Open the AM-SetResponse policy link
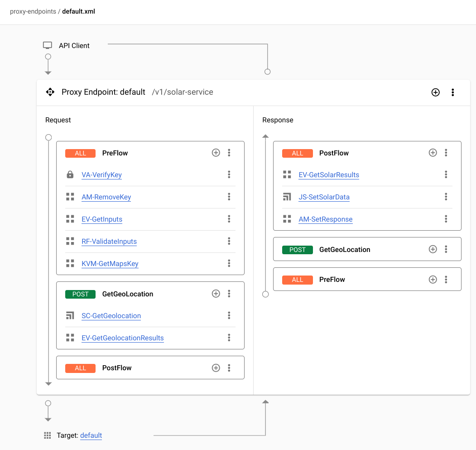The image size is (476, 450). 326,219
